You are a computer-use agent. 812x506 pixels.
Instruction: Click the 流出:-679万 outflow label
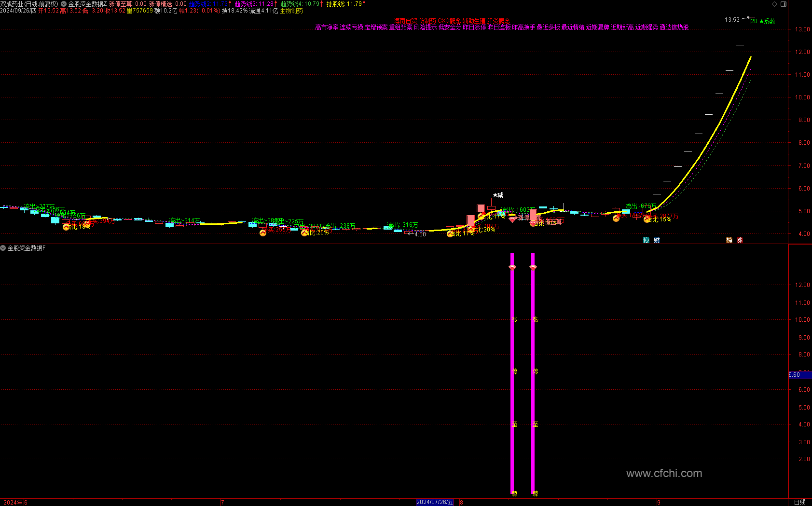click(641, 206)
